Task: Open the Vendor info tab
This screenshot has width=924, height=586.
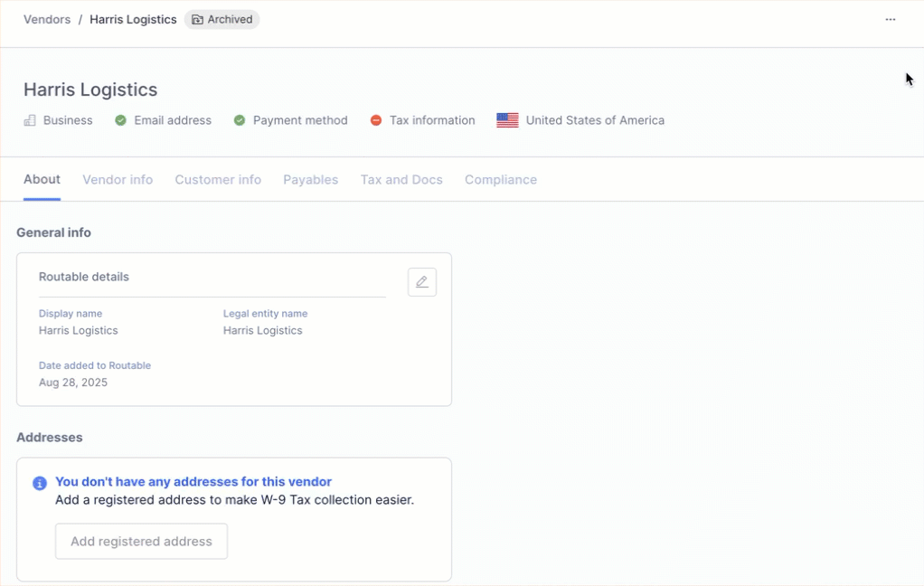Action: 118,180
